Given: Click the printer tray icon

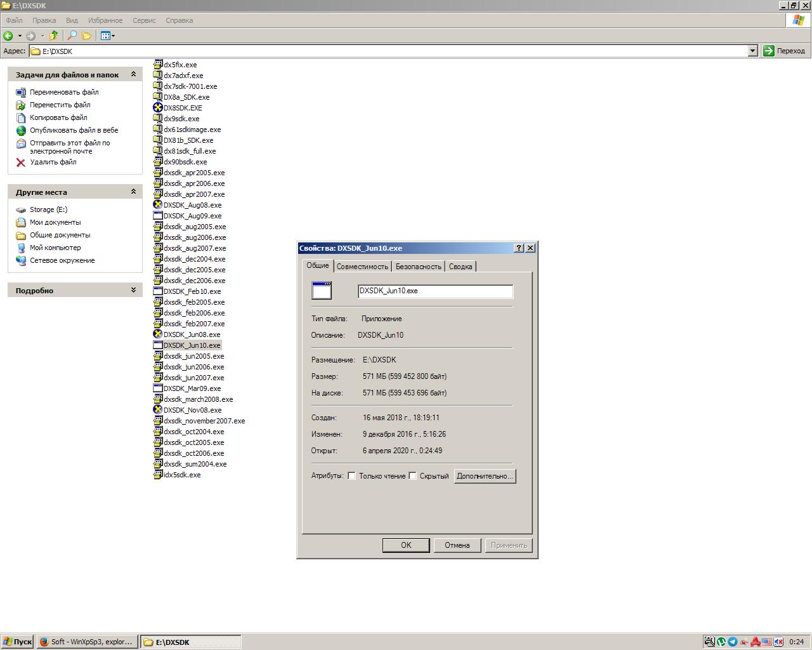Looking at the screenshot, I should (x=710, y=642).
